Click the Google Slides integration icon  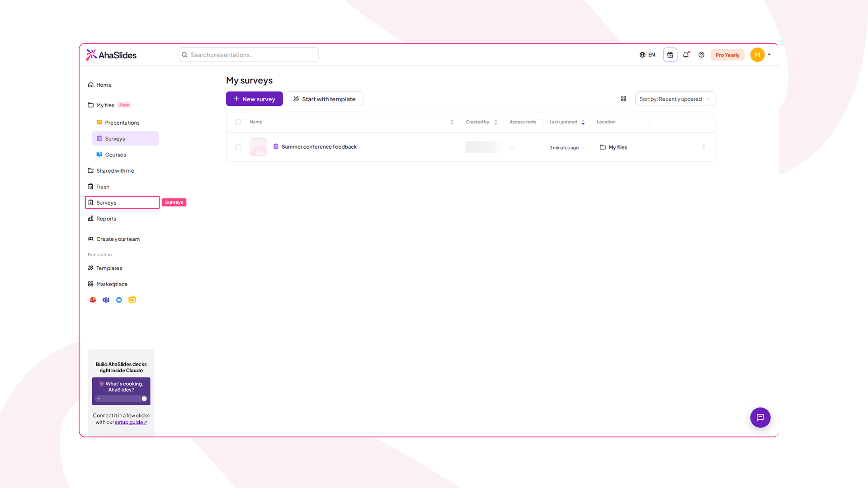[132, 300]
